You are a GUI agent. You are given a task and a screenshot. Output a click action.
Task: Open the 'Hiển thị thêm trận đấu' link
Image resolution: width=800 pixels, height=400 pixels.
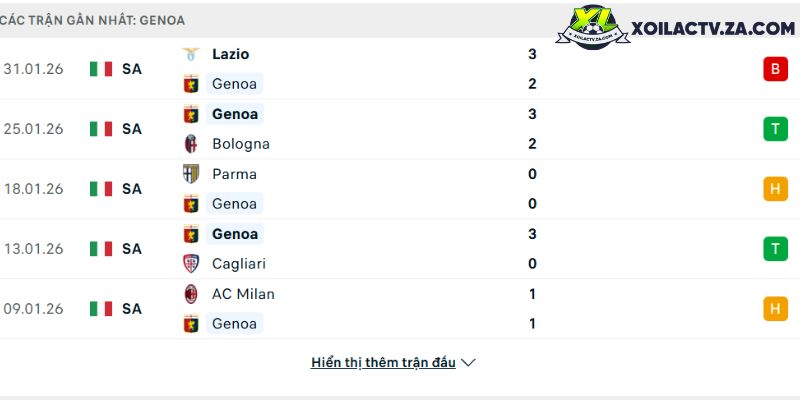pyautogui.click(x=383, y=363)
